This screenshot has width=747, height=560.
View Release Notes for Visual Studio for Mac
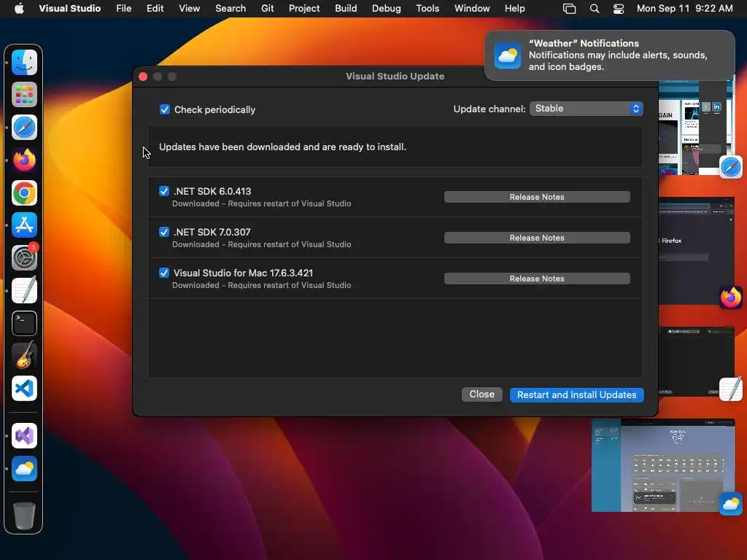[537, 279]
